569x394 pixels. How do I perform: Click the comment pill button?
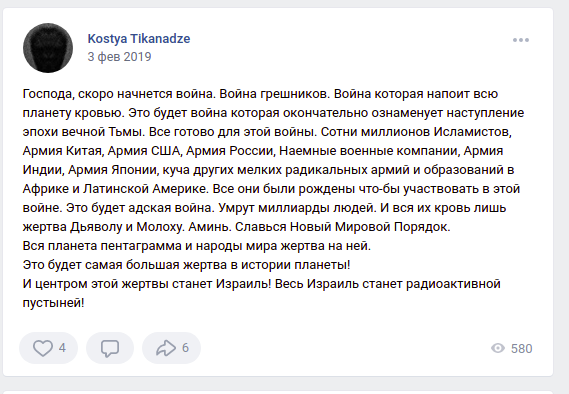[x=110, y=348]
